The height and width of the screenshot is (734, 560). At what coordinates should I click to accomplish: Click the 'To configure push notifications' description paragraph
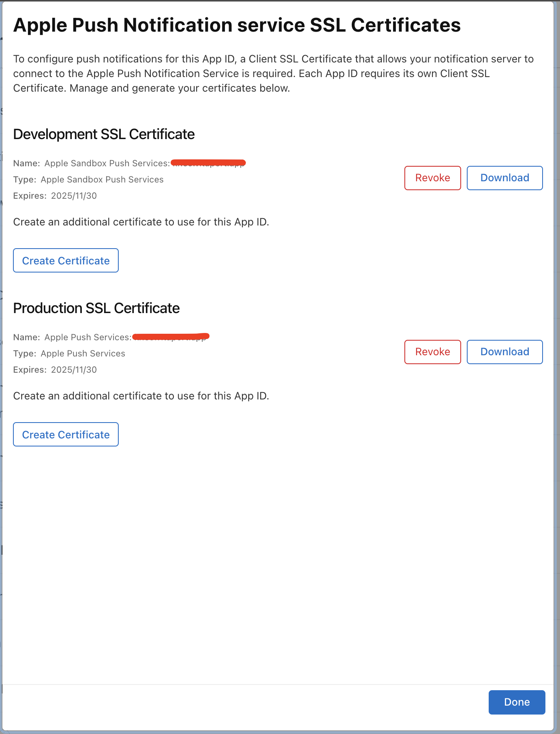point(274,73)
